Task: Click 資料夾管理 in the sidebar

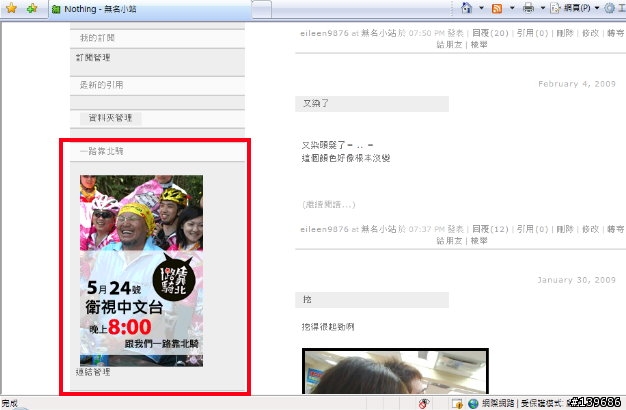Action: pyautogui.click(x=110, y=118)
